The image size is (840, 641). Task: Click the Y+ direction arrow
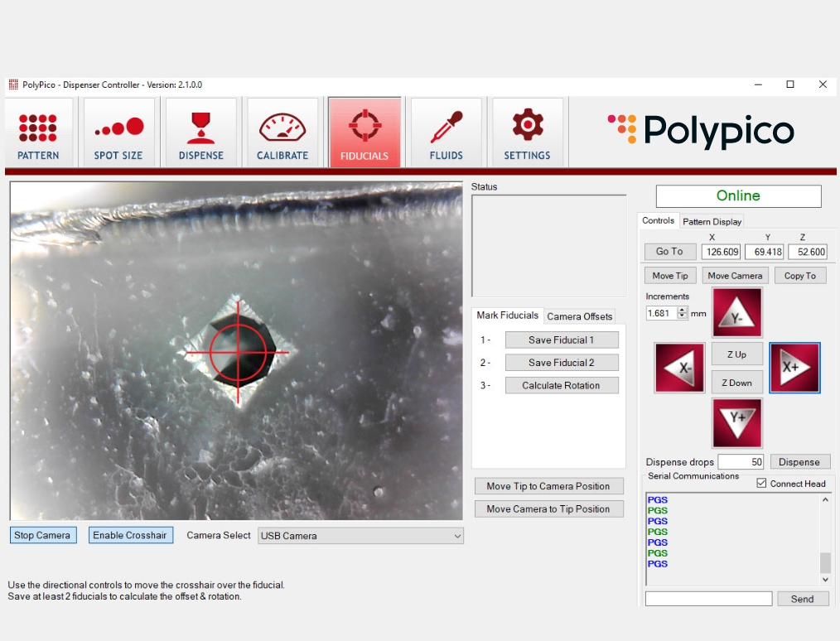click(x=737, y=422)
